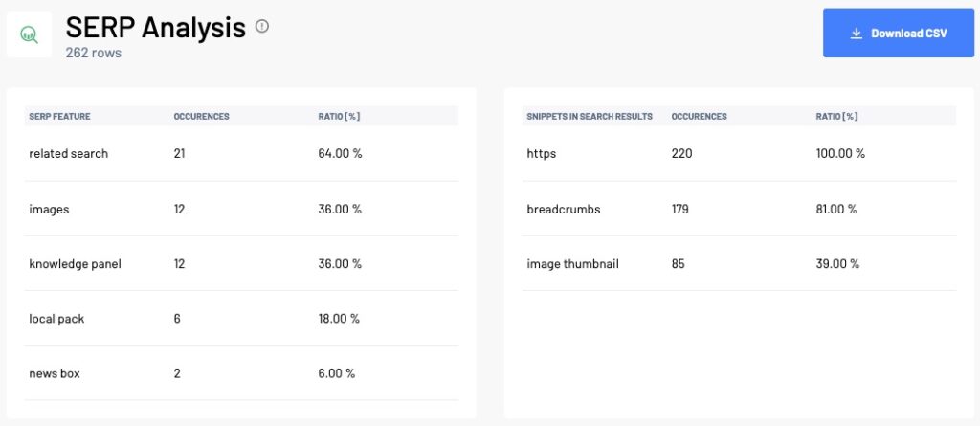Viewport: 980px width, 426px height.
Task: Select the breadcrumbs snippet row
Action: (739, 209)
